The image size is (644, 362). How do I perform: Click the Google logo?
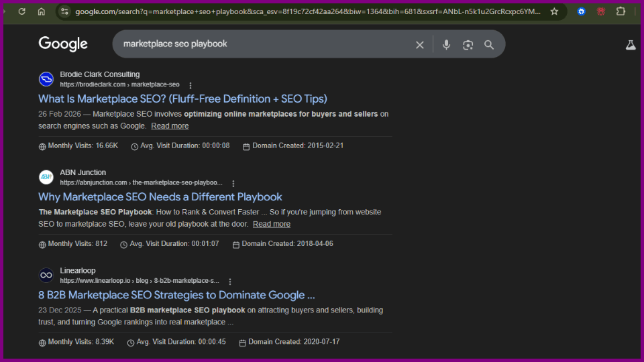63,44
